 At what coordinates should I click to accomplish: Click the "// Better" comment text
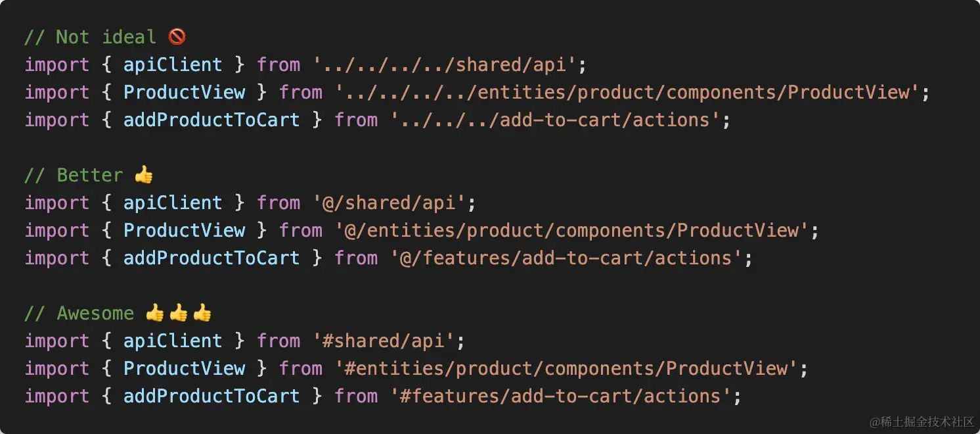74,175
